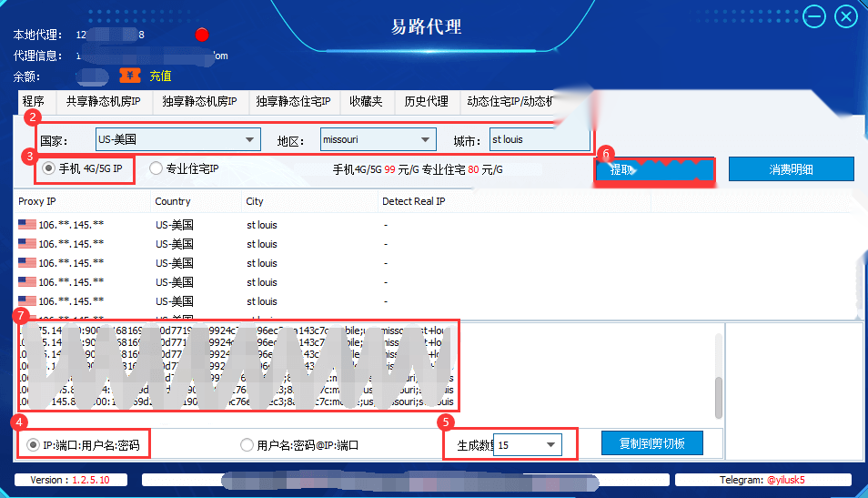868x498 pixels.
Task: Click the US flag in the fifth proxy row
Action: 27,300
